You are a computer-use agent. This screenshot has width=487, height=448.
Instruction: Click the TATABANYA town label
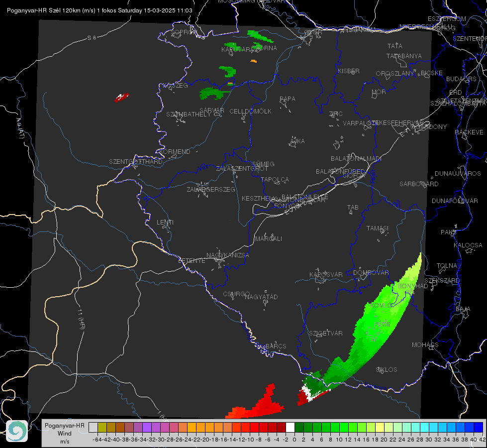[x=404, y=56]
